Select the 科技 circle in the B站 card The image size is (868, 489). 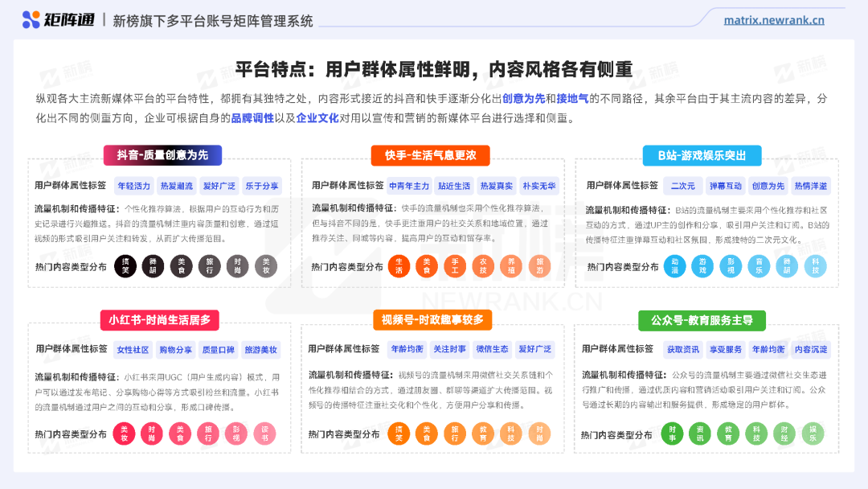tap(816, 266)
